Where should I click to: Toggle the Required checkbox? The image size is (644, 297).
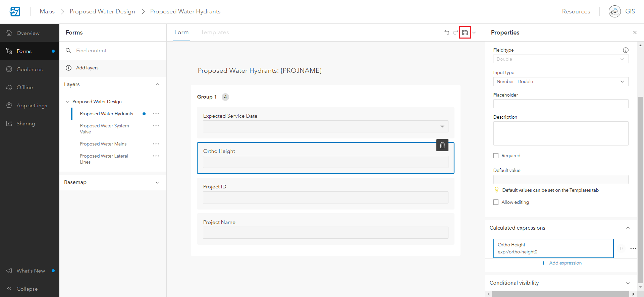[x=496, y=156]
